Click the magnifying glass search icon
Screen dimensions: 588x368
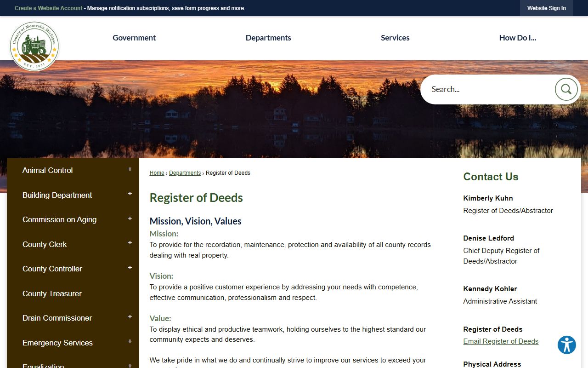coord(566,89)
